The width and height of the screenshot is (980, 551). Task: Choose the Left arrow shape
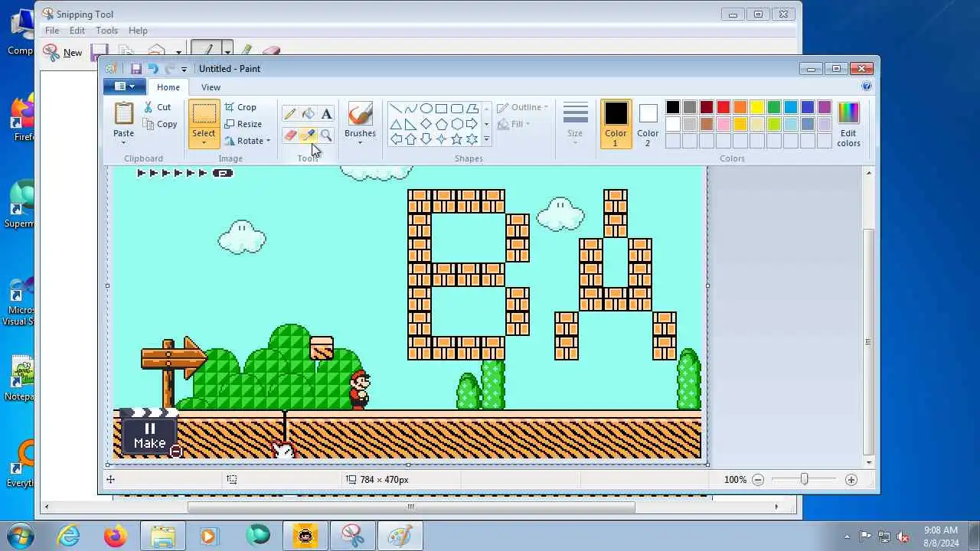point(396,139)
